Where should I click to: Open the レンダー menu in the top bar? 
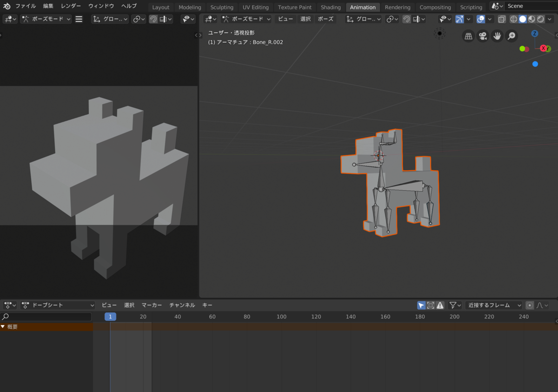(71, 6)
